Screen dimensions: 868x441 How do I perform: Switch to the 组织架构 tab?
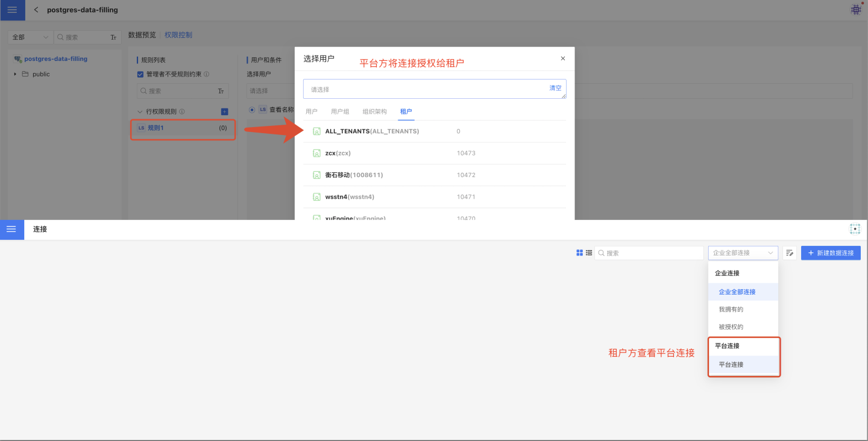pyautogui.click(x=374, y=111)
